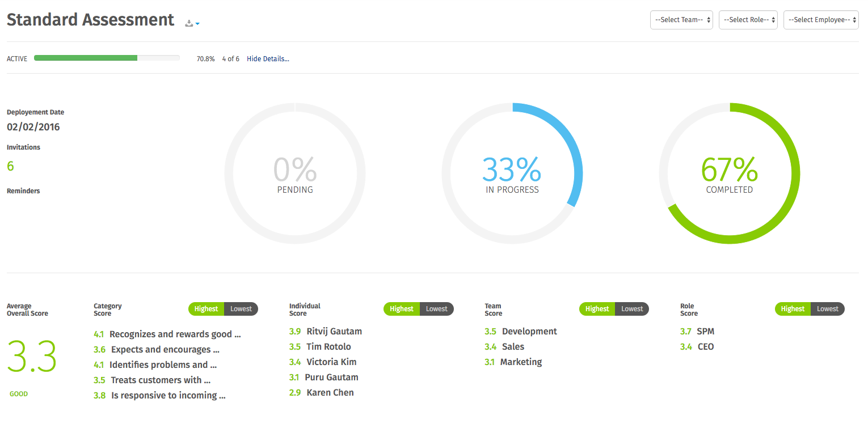Click the 3.3 average overall score

[32, 357]
